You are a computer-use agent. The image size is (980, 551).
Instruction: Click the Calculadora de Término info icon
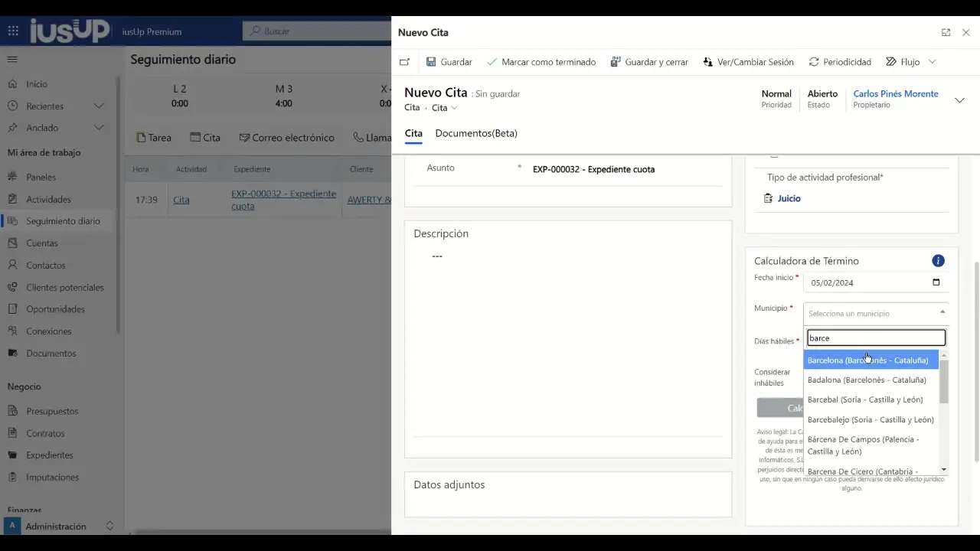tap(938, 261)
